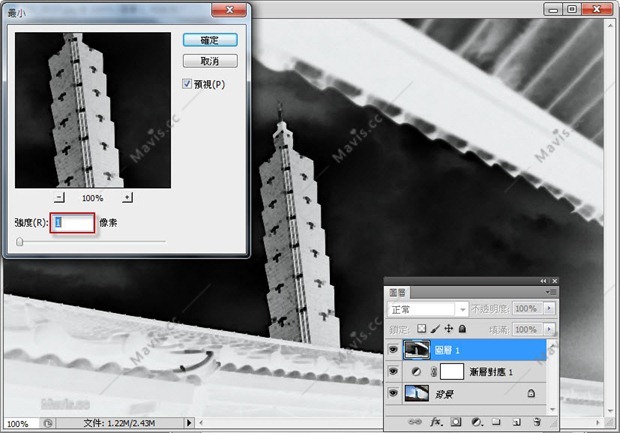Screen dimensions: 620x433
Task: Toggle the 預視(P) preview checkbox
Action: [187, 84]
